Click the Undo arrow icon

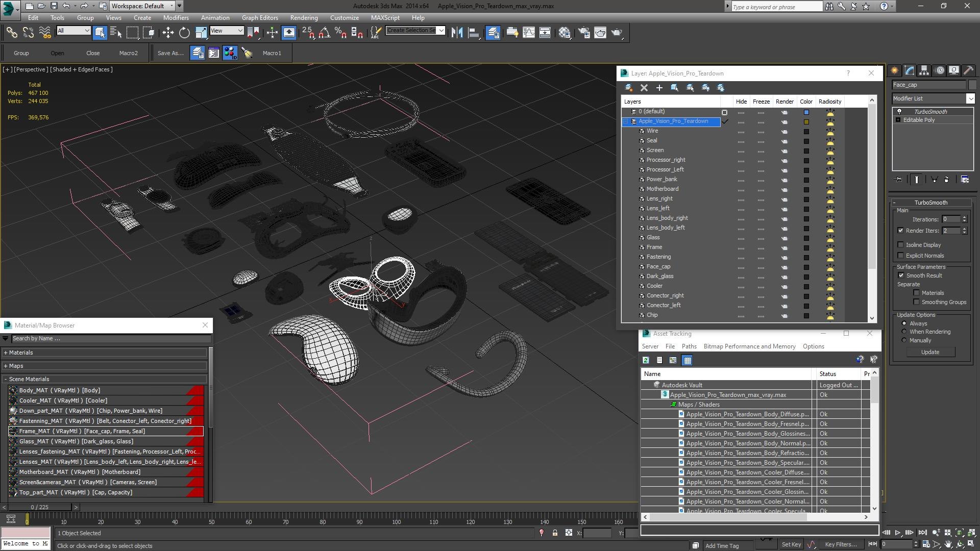tap(66, 6)
